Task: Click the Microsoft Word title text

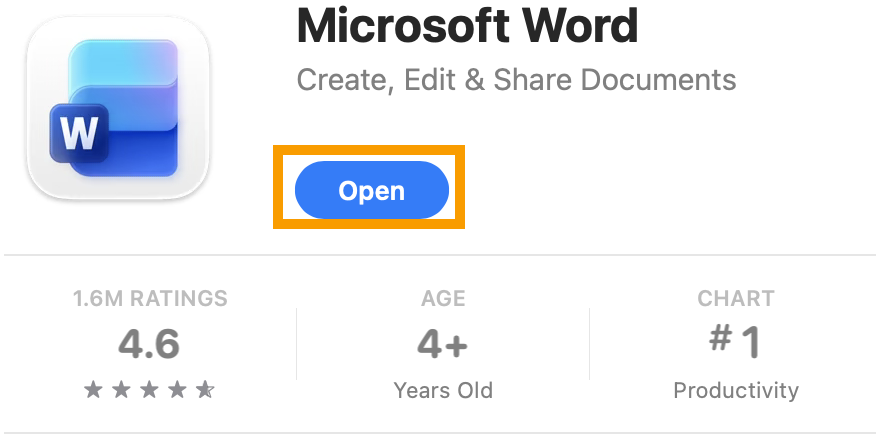Action: pyautogui.click(x=467, y=25)
